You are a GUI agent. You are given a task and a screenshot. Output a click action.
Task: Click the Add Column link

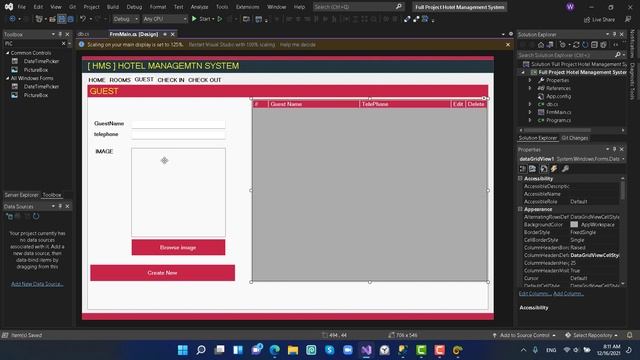click(568, 293)
